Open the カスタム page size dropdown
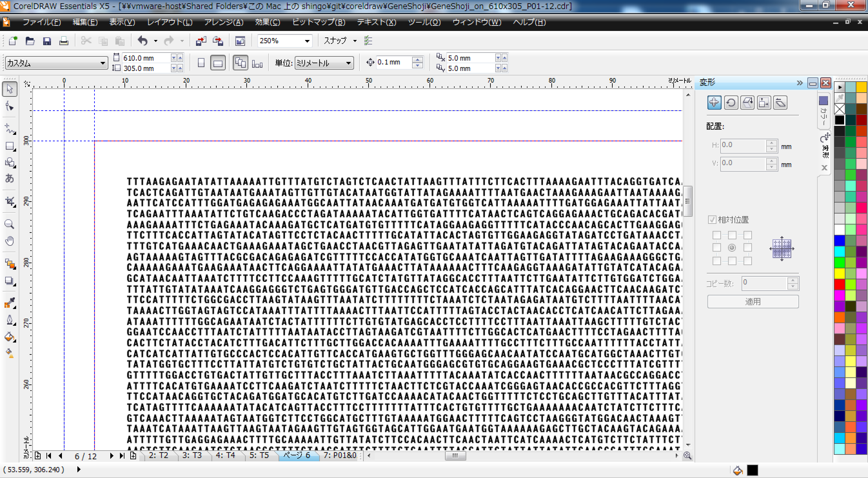This screenshot has width=868, height=478. coord(103,63)
